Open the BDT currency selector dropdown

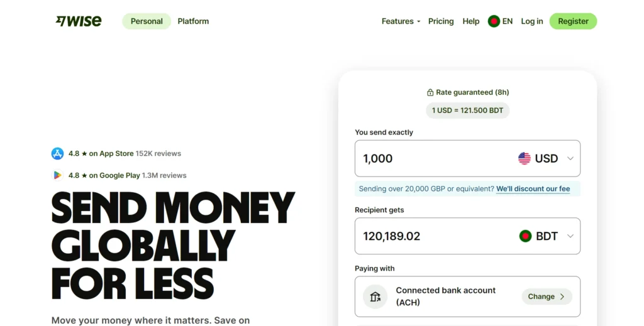[570, 236]
